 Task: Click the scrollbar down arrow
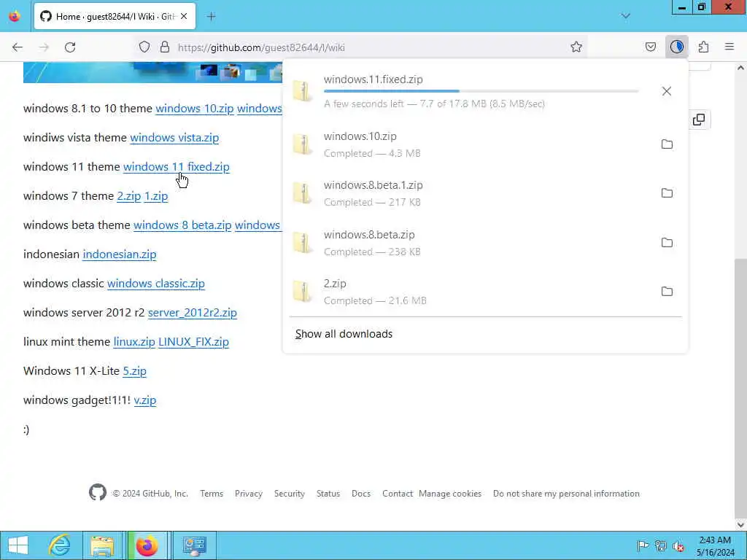coord(740,525)
